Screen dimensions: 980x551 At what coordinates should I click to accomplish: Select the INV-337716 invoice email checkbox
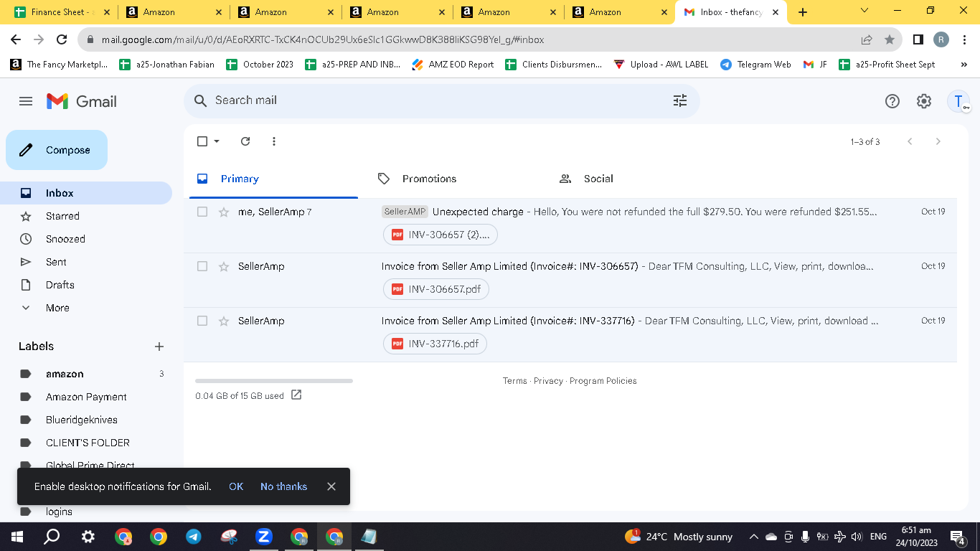[202, 321]
